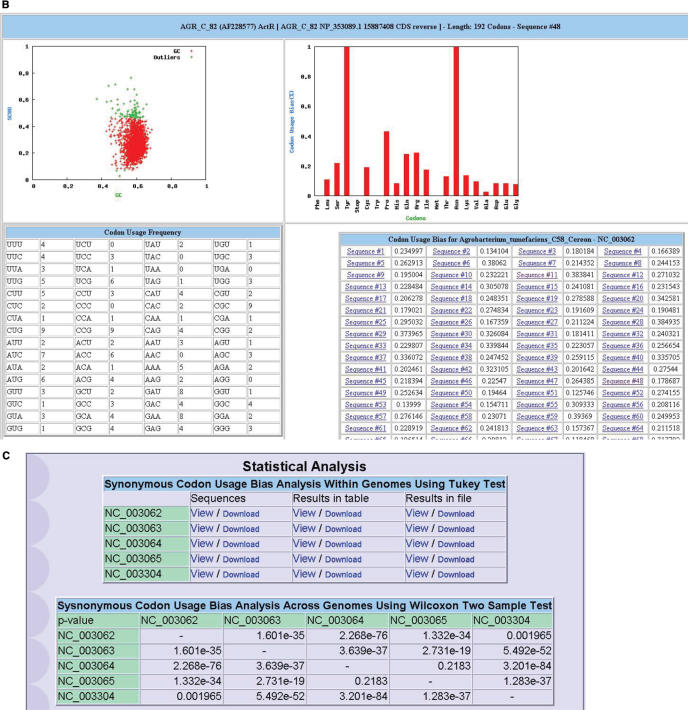Click the Sequence #18 link
The image size is (688, 710).
pyautogui.click(x=451, y=298)
